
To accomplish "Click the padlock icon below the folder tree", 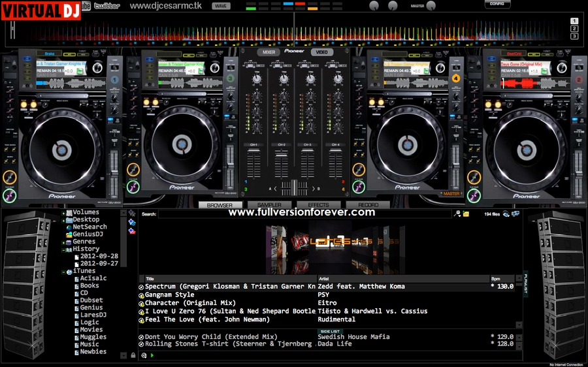I will 133,355.
